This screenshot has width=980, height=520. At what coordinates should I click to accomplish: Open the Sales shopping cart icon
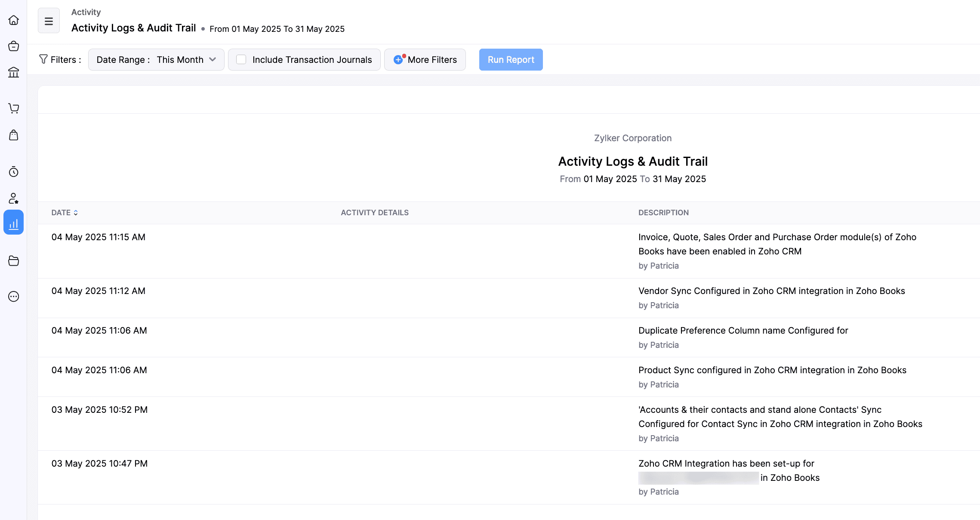(x=13, y=108)
